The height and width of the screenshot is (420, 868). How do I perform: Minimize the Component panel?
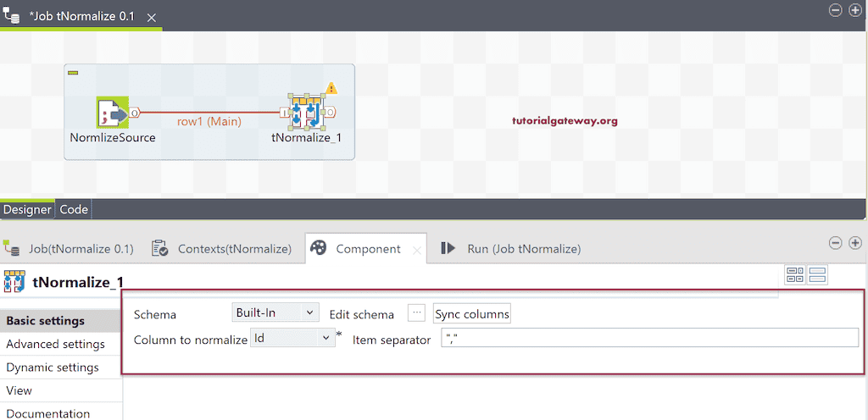[x=836, y=243]
